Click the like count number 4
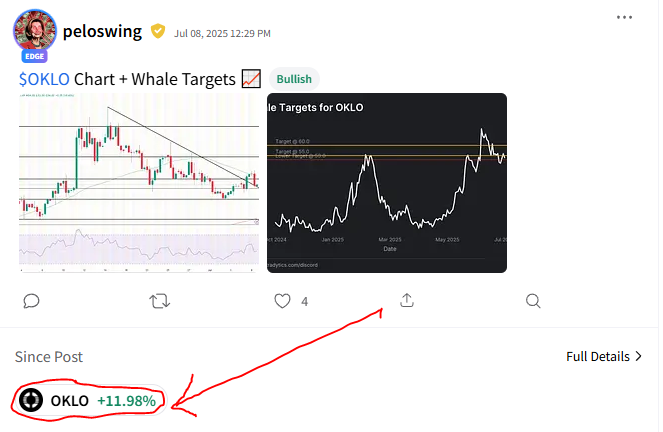The height and width of the screenshot is (432, 663). point(304,301)
